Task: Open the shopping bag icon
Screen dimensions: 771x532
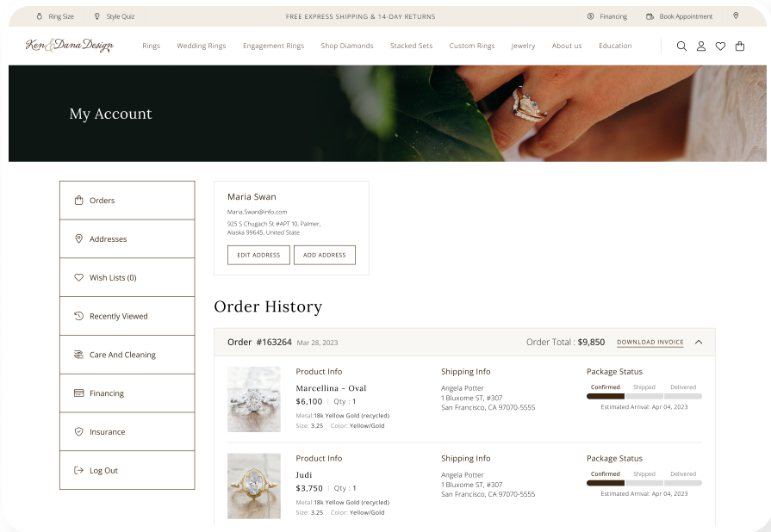Action: coord(740,46)
